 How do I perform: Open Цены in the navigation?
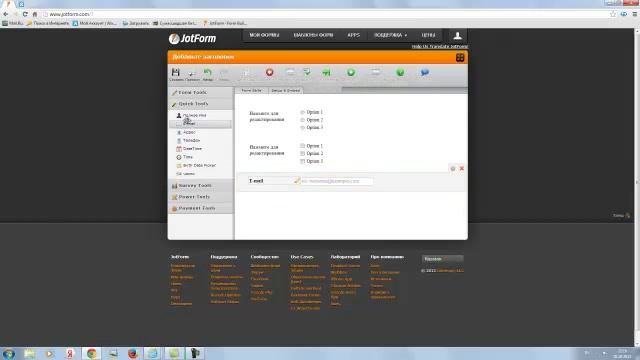(x=428, y=36)
